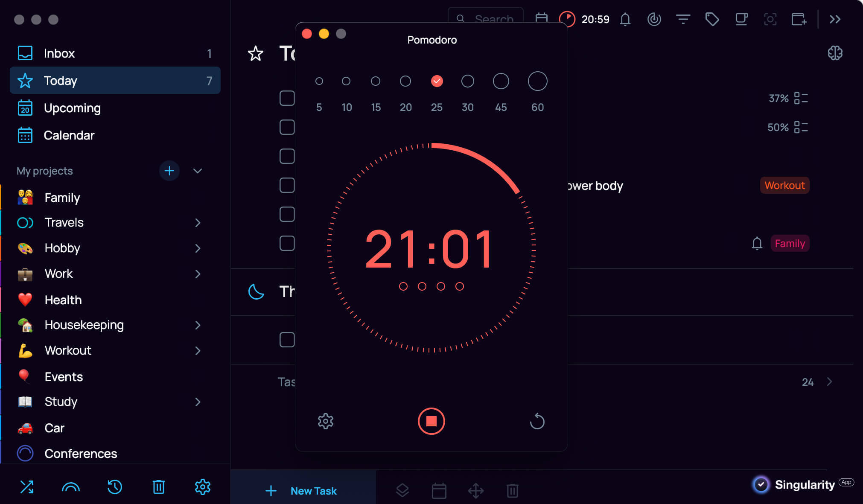The height and width of the screenshot is (504, 863).
Task: Select the 20 minute duration
Action: pos(405,81)
